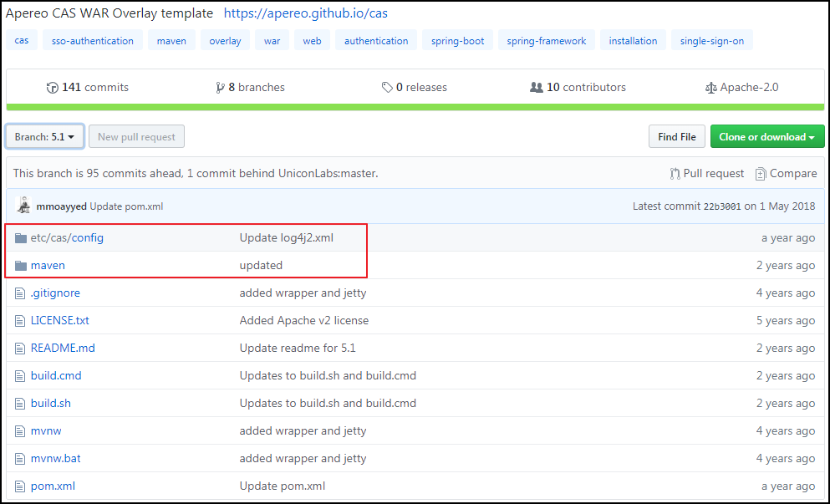Open the latest commit 22b3001 hash

click(x=722, y=206)
